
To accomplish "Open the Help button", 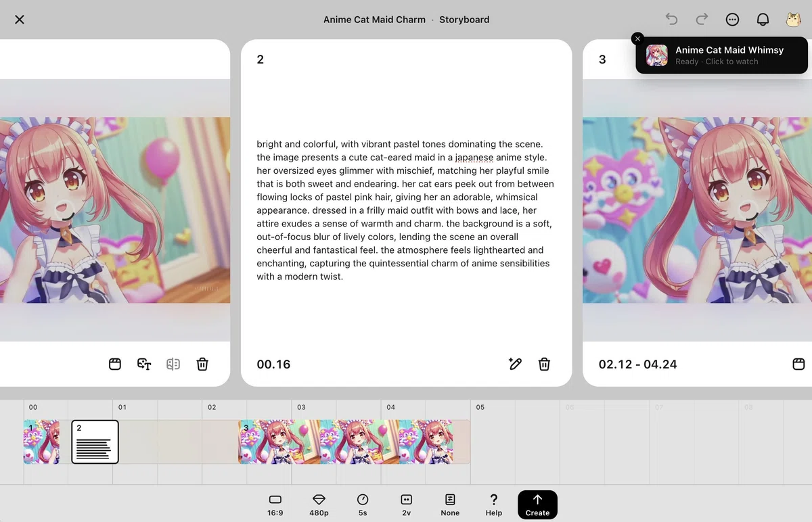I will point(494,505).
